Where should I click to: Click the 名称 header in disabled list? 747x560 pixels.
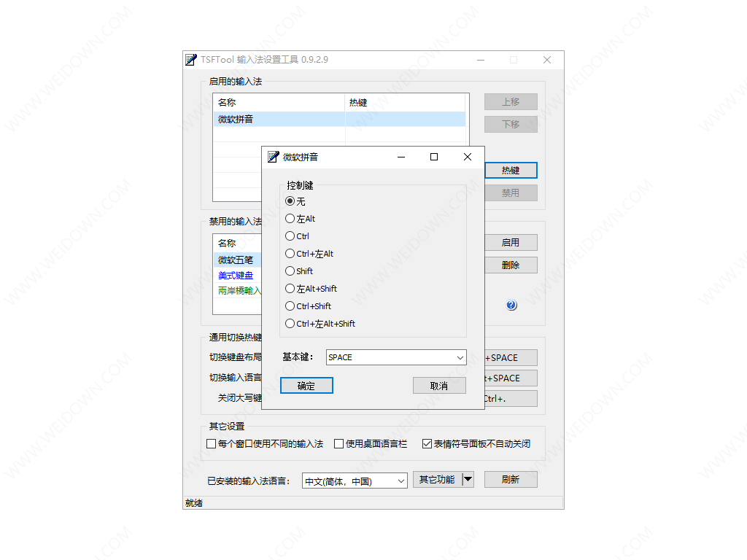(237, 243)
